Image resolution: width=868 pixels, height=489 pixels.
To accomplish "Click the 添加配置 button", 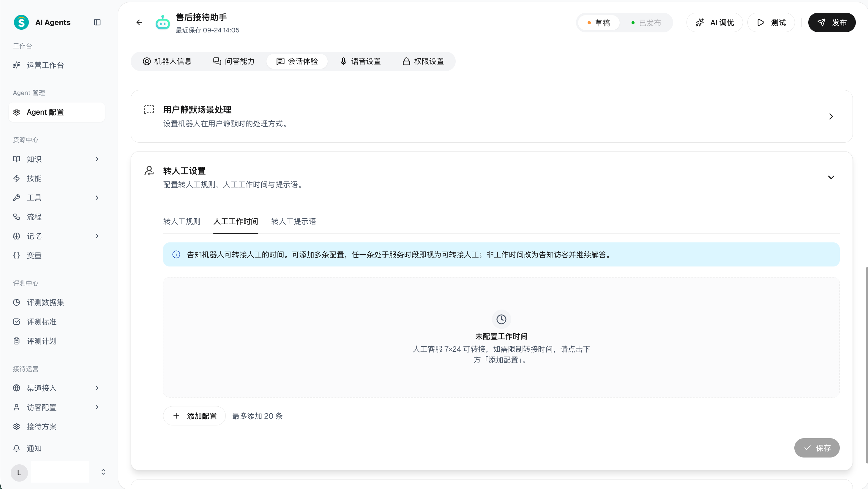I will click(x=195, y=416).
